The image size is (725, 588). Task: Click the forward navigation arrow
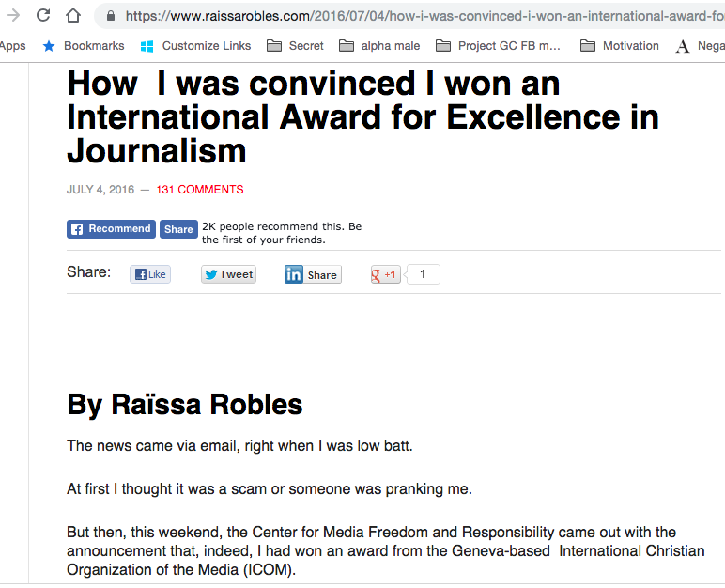[x=13, y=15]
